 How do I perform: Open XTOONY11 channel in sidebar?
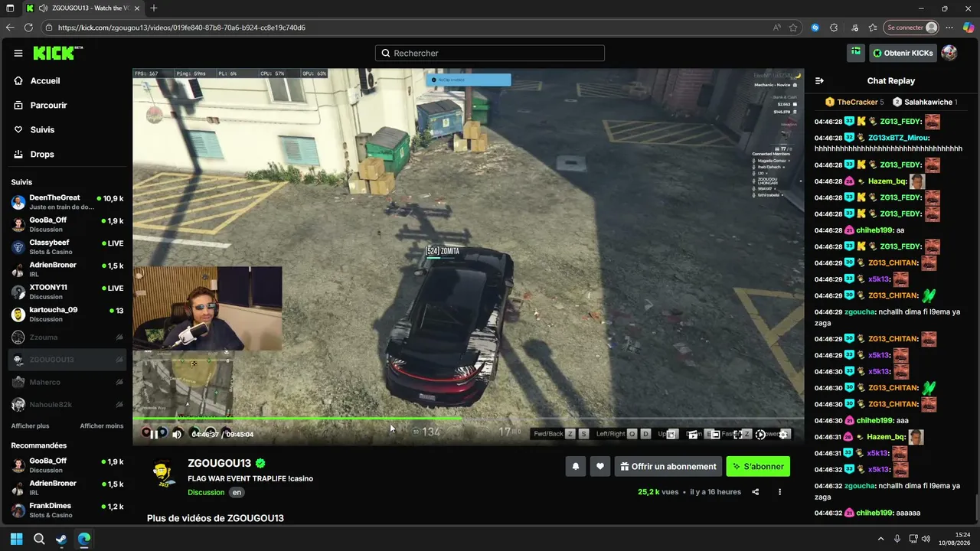[67, 292]
